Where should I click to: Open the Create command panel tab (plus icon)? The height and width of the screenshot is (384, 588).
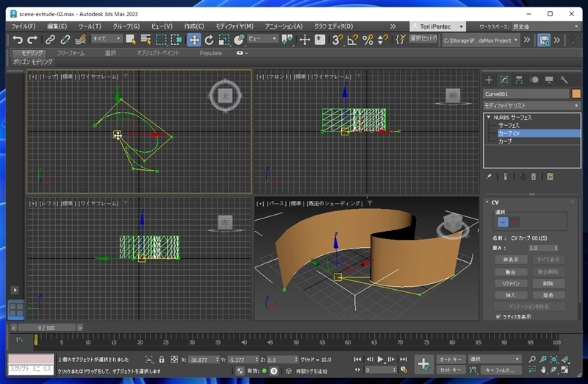pyautogui.click(x=489, y=79)
